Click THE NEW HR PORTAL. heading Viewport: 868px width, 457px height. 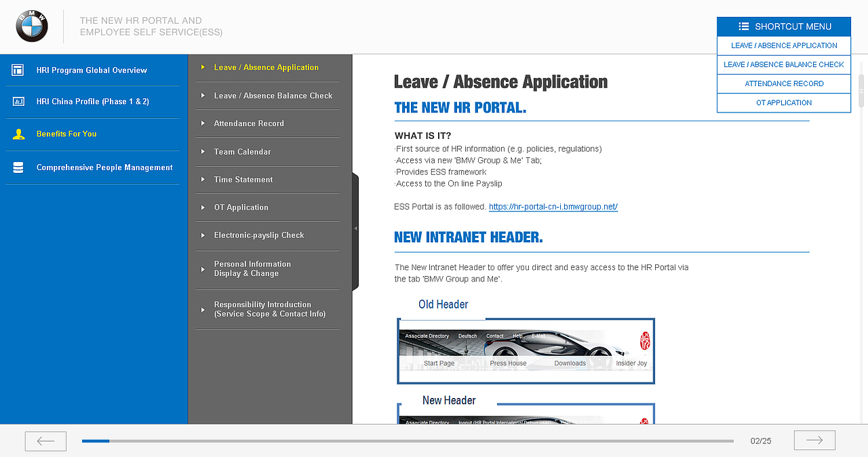point(460,107)
